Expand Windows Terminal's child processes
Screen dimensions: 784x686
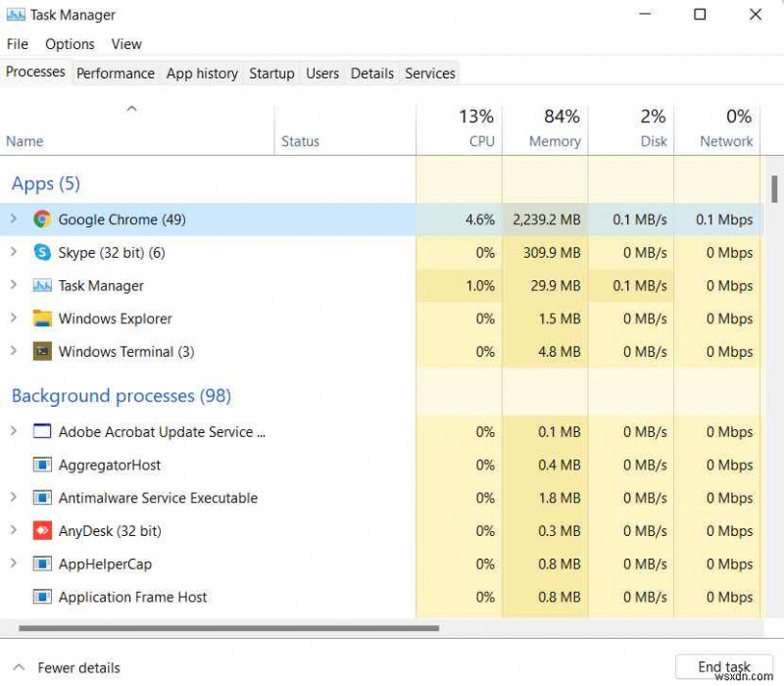(x=15, y=352)
